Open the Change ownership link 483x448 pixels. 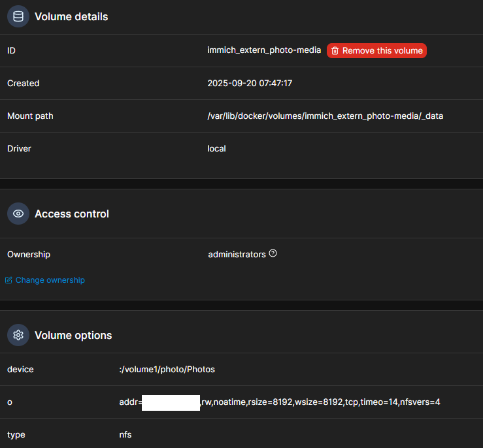(50, 280)
